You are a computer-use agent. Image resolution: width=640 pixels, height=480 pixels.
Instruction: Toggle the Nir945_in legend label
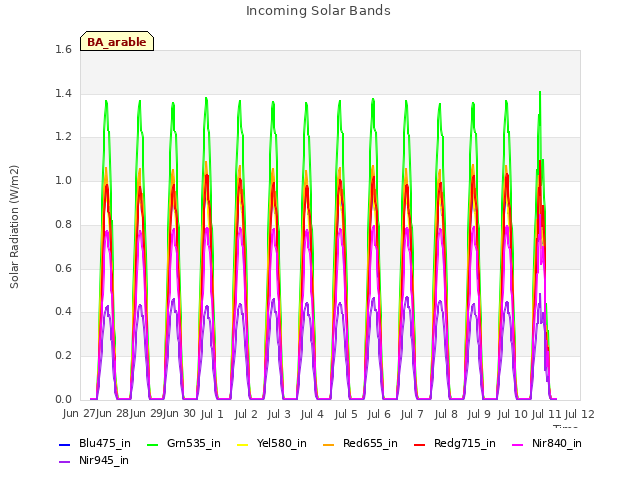tap(104, 460)
